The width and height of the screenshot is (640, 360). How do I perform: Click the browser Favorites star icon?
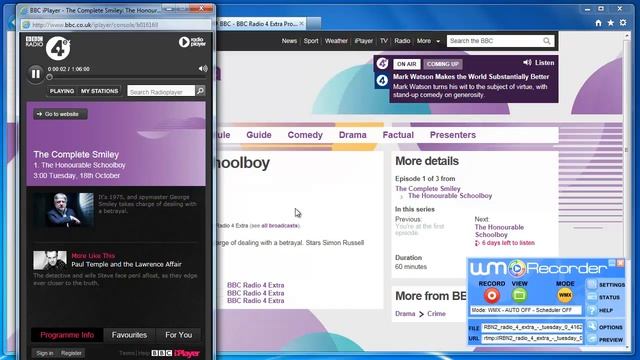(x=611, y=23)
